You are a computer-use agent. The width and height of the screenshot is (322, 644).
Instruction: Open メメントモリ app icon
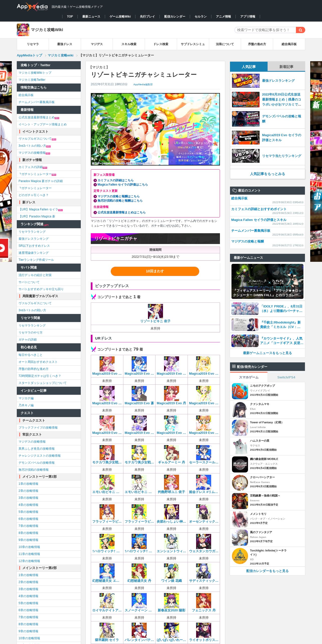240,519
